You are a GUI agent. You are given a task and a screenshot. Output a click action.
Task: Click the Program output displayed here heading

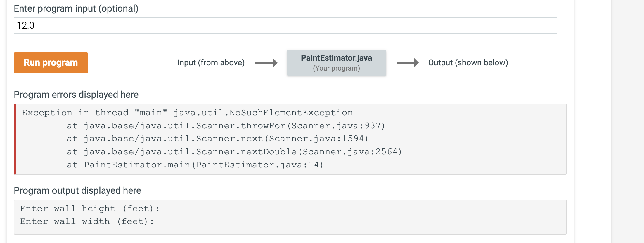click(x=77, y=191)
